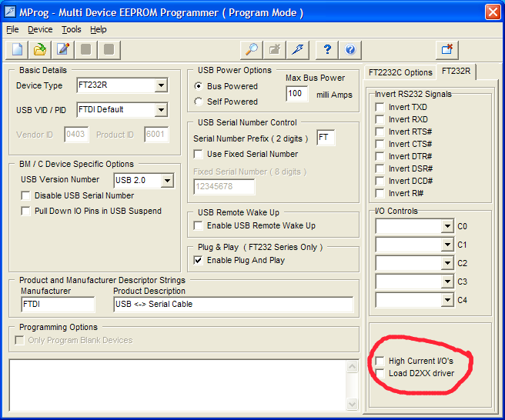Image resolution: width=505 pixels, height=420 pixels.
Task: Click the Vendor ID field
Action: (x=76, y=135)
